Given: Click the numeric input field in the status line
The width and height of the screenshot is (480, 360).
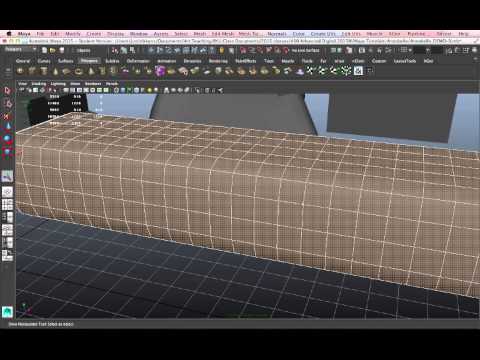Looking at the screenshot, I should tap(428, 50).
